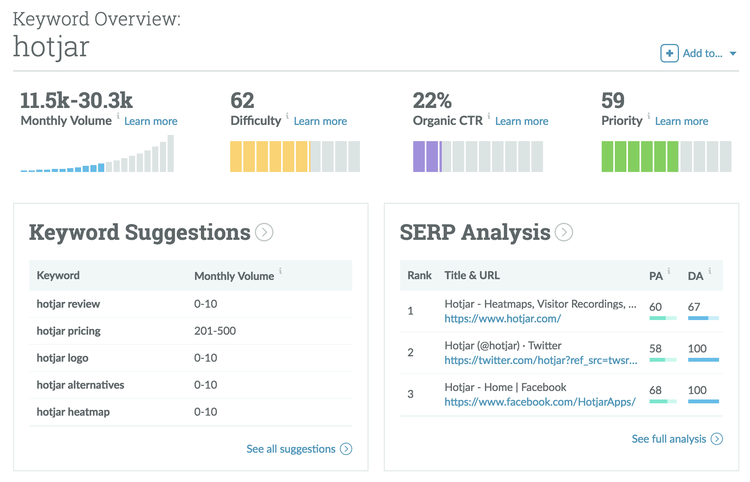Click PA value 58 for Twitter result

(655, 349)
